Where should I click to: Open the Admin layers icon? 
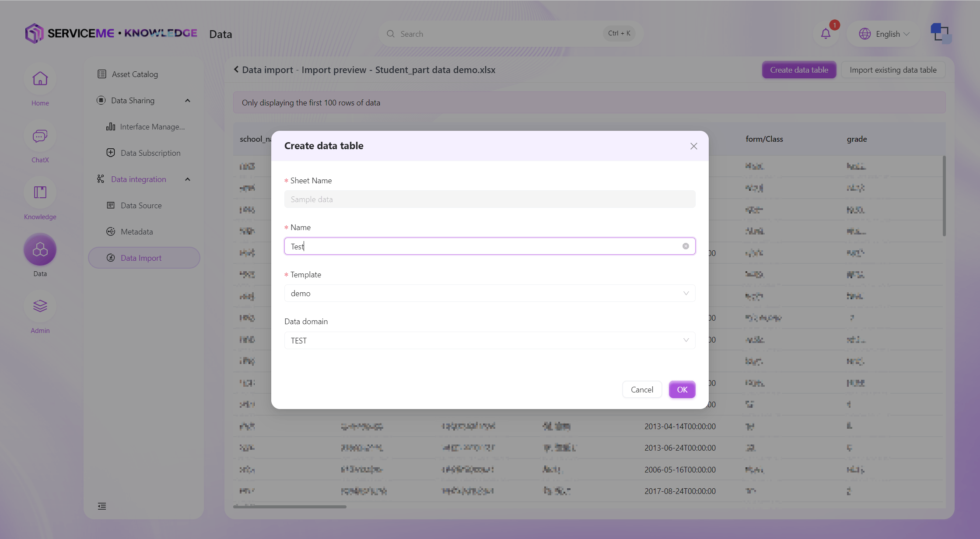[40, 306]
